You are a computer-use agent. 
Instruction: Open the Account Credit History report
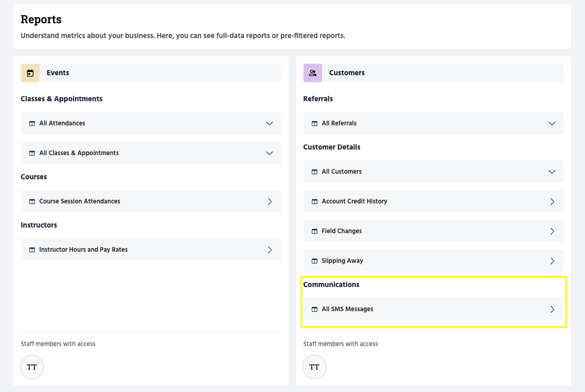(x=354, y=201)
